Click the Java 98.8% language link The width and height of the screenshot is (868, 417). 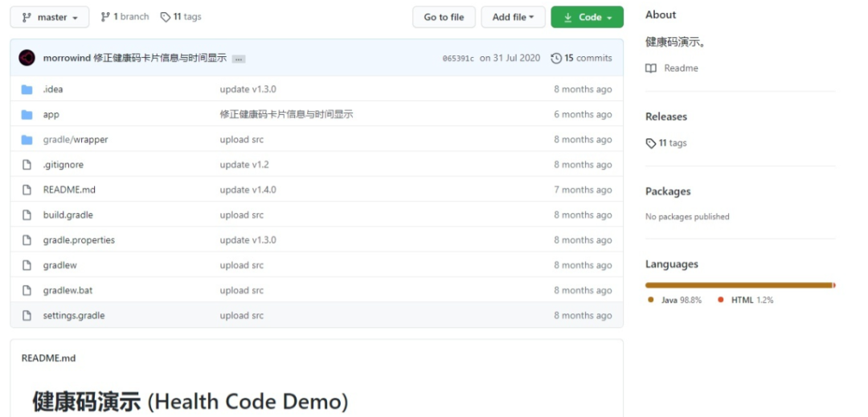click(x=681, y=300)
